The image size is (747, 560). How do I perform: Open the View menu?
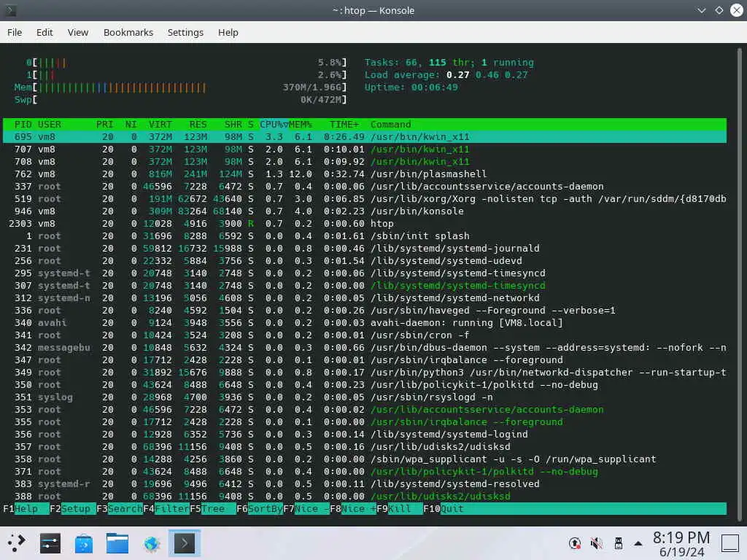point(77,32)
